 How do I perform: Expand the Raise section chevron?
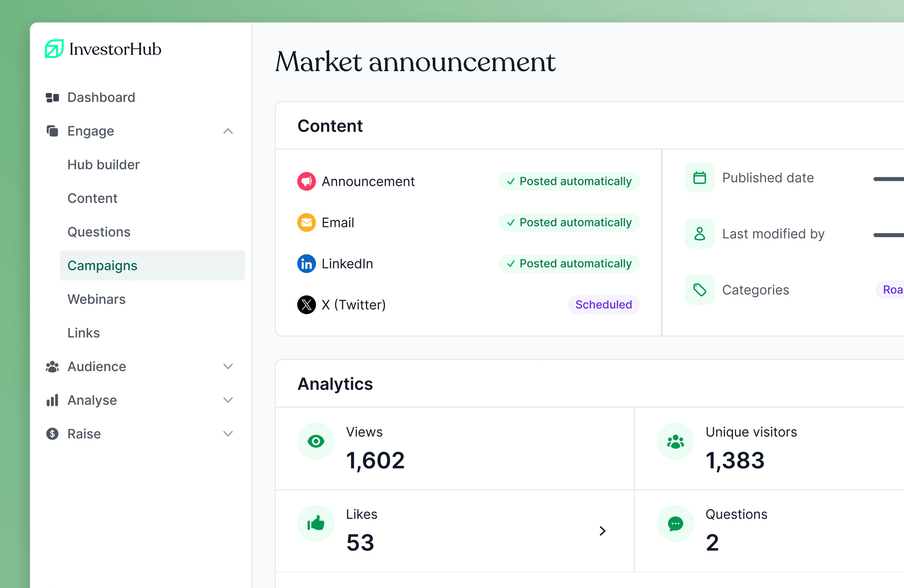click(x=228, y=434)
